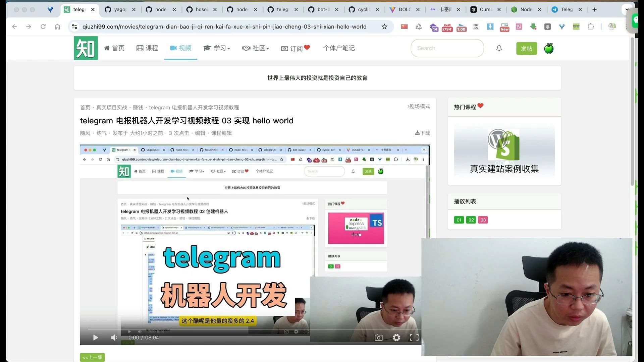This screenshot has width=644, height=362.
Task: Expand the tab search chevron
Action: (x=627, y=9)
